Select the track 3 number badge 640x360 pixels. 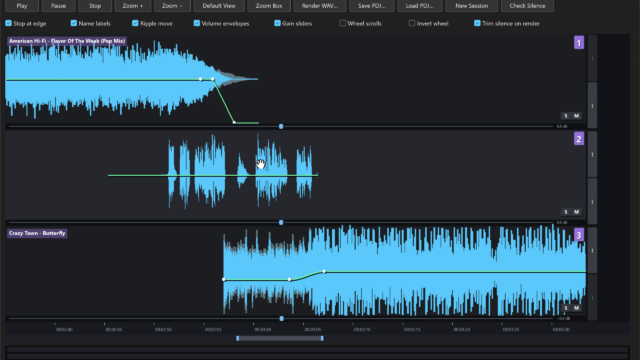(579, 235)
